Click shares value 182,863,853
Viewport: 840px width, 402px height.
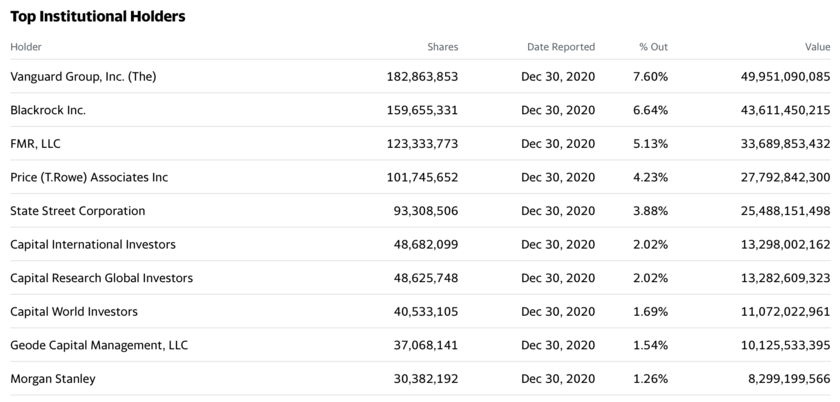422,77
